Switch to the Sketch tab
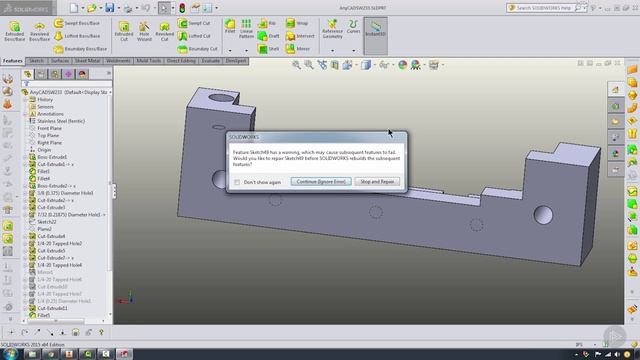Screen dimensions: 640x360 (36, 61)
